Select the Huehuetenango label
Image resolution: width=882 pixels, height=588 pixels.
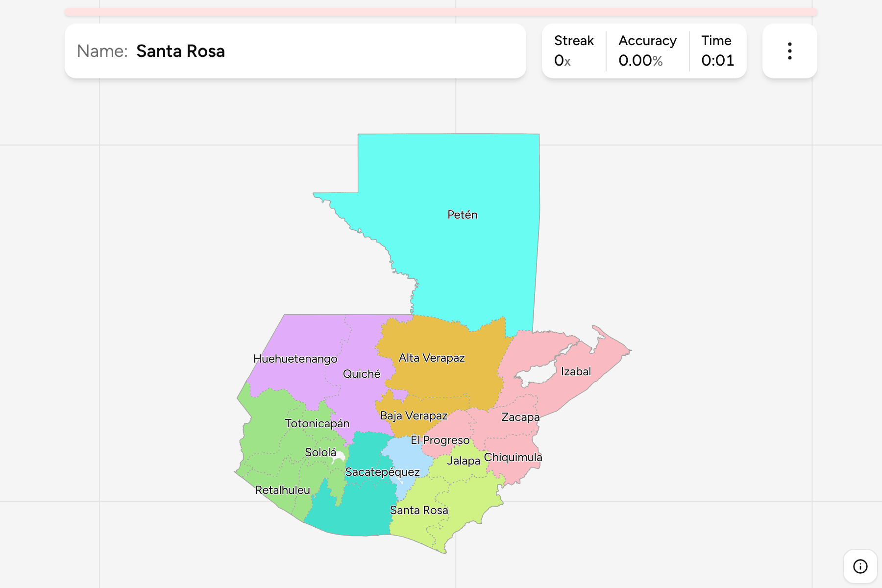(x=295, y=359)
